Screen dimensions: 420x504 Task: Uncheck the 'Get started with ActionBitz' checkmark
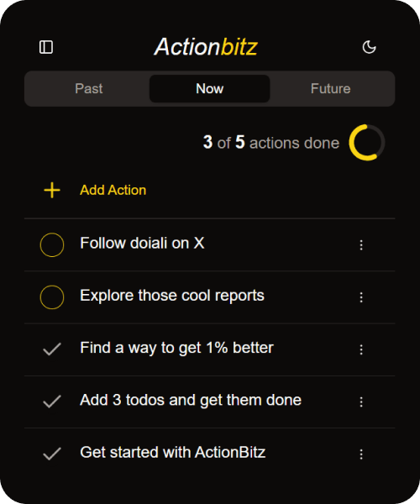pyautogui.click(x=52, y=454)
